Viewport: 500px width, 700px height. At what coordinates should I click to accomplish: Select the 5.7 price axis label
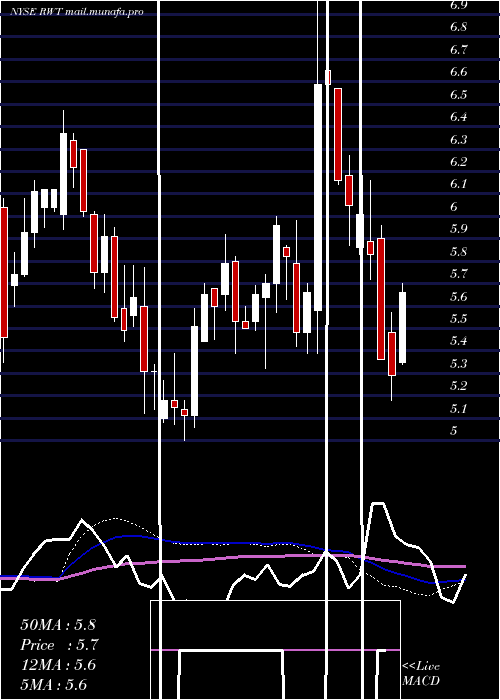459,274
